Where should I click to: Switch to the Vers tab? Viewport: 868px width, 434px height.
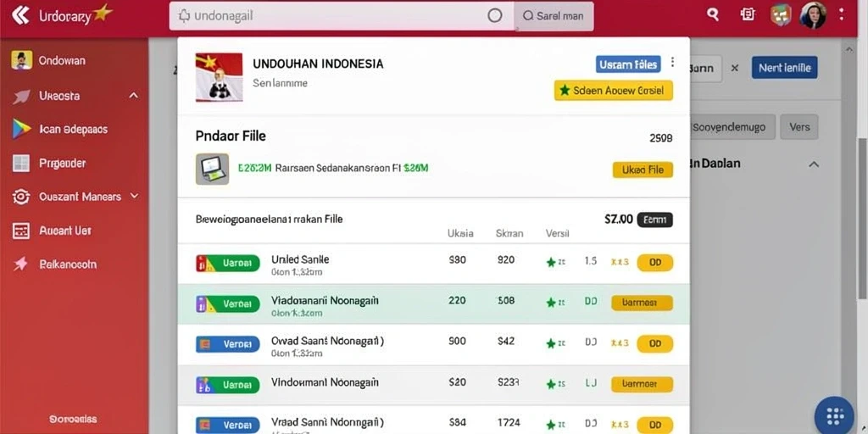point(799,127)
